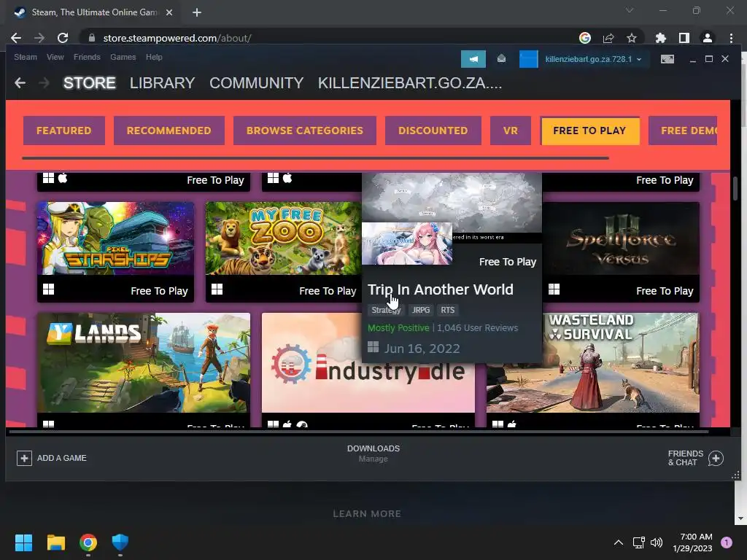Open the Wasteland Survival game thumbnail

[592, 362]
